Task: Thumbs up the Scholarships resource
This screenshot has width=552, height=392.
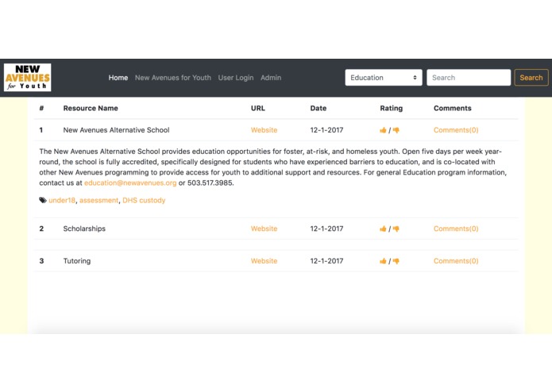Action: coord(383,229)
